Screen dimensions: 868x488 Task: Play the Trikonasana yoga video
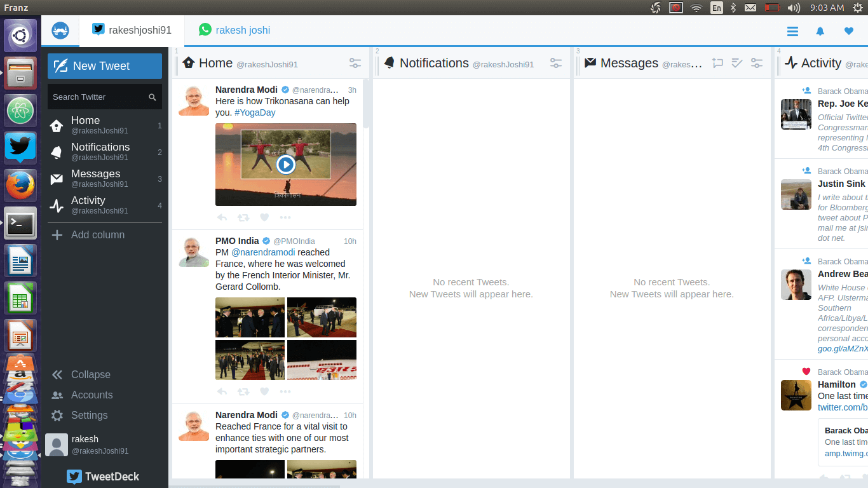click(x=286, y=165)
